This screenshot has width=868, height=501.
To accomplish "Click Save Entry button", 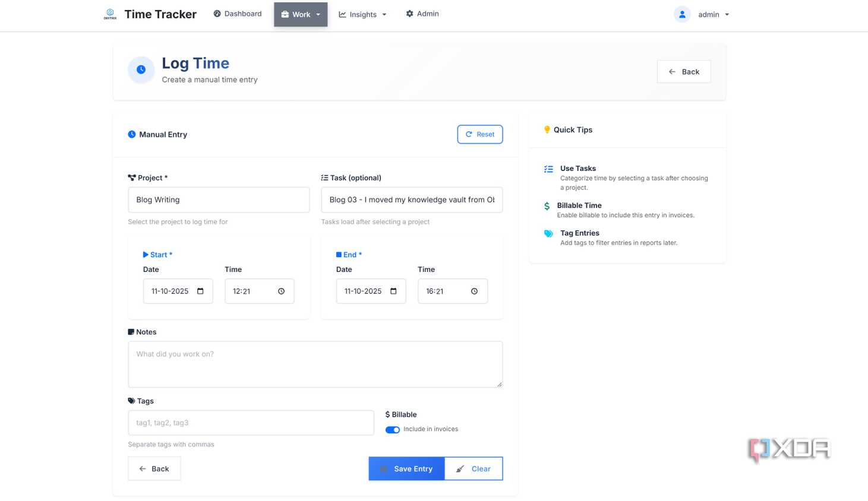I will click(x=406, y=469).
